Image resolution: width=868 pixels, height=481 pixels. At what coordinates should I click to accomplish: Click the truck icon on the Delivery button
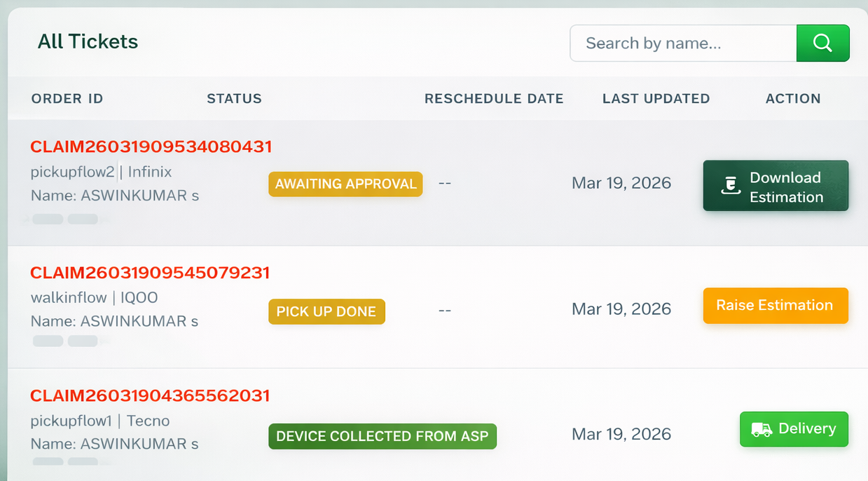pos(763,429)
